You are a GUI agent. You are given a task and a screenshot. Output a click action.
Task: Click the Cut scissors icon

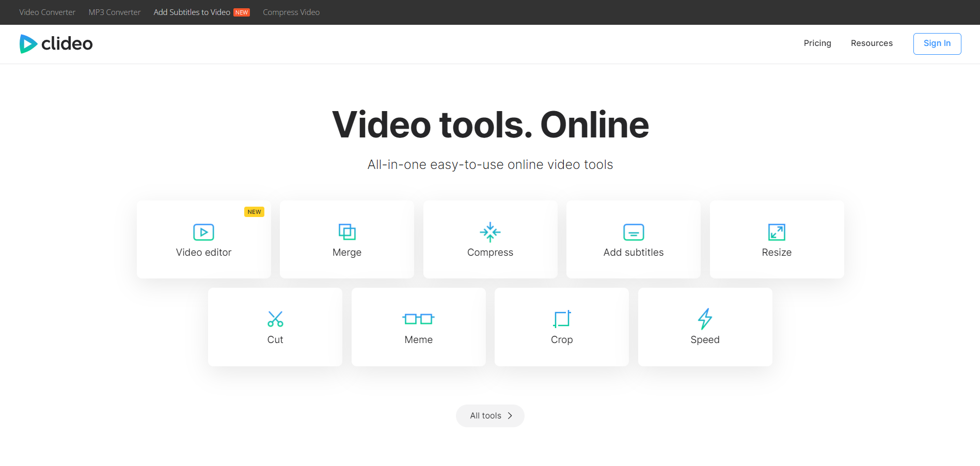(x=275, y=319)
